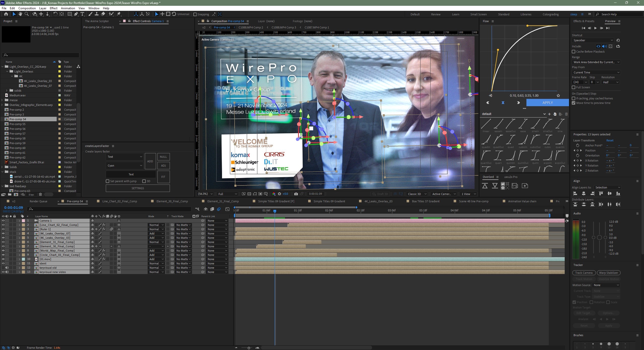Image resolution: width=644 pixels, height=350 pixels.
Task: Select the Type tool
Action: (82, 14)
